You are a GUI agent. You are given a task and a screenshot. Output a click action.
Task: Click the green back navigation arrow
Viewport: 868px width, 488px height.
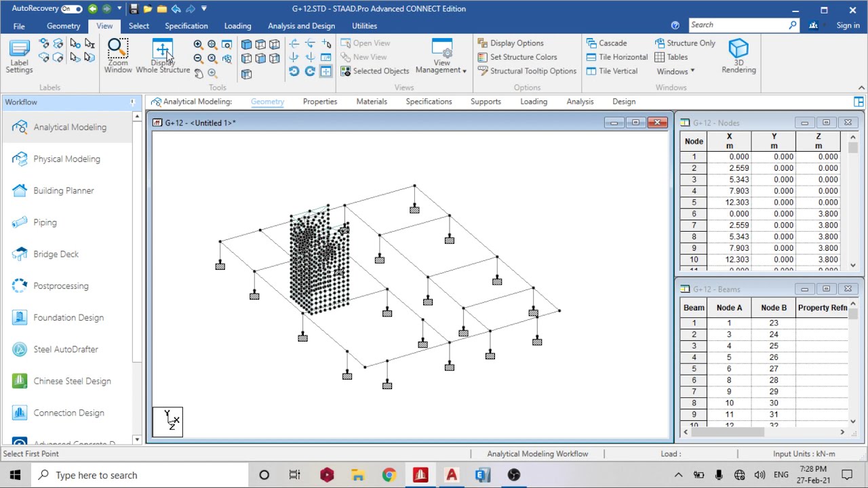pos(93,9)
